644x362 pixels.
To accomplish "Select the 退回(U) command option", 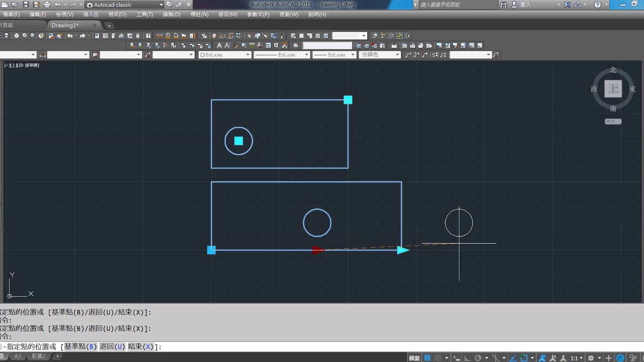I will (x=112, y=347).
